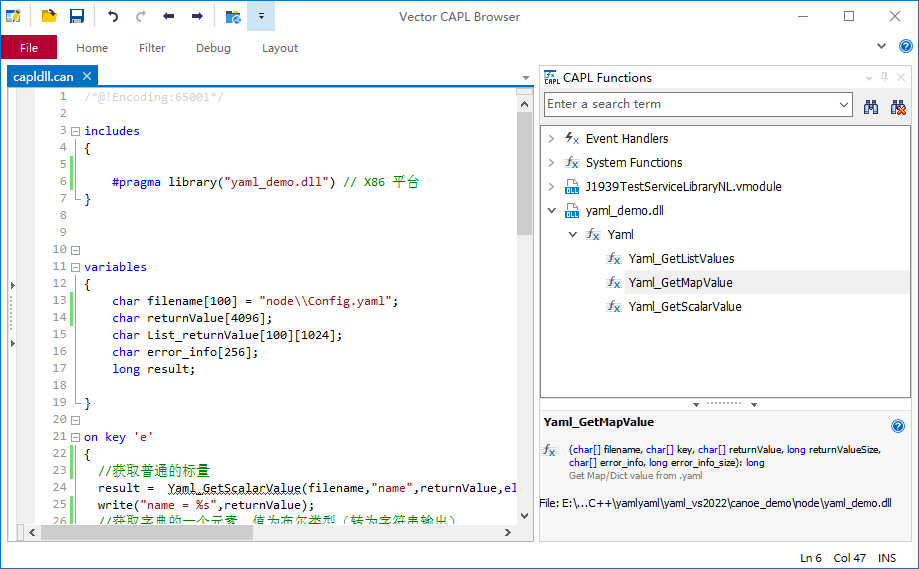The image size is (919, 569).
Task: Click the horizontal scroll right arrow
Action: [508, 533]
